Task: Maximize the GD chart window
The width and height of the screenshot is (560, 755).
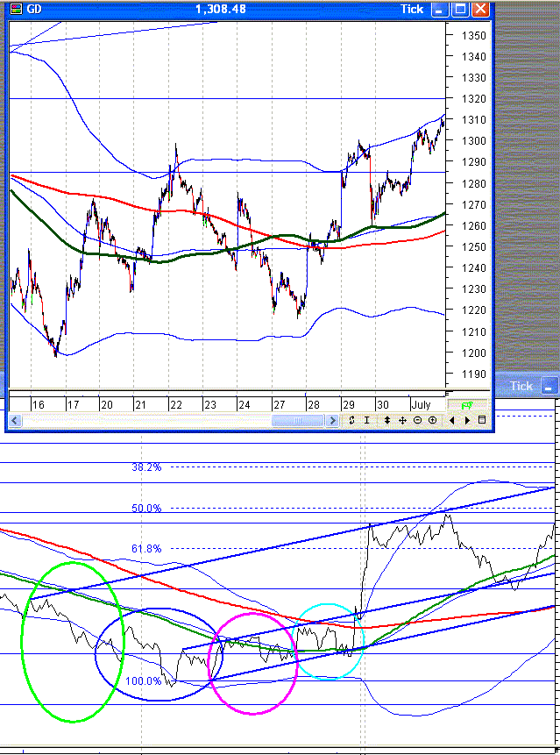Action: pos(460,9)
